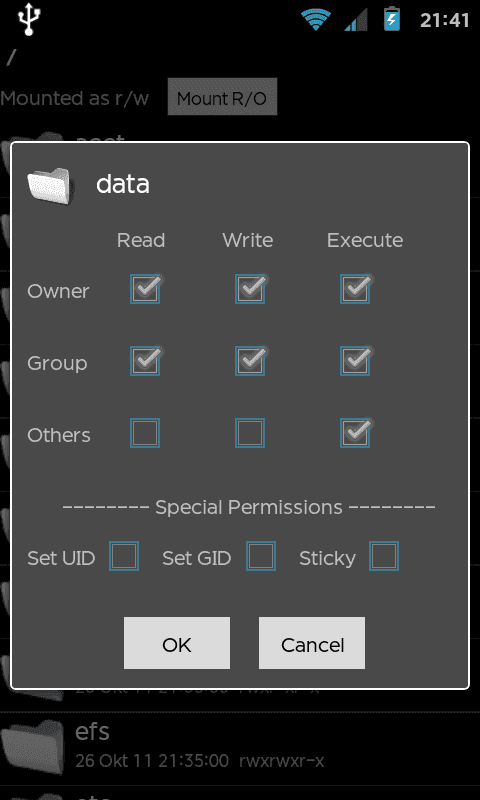Tap the USB connection status icon
This screenshot has height=800, width=480.
click(29, 19)
